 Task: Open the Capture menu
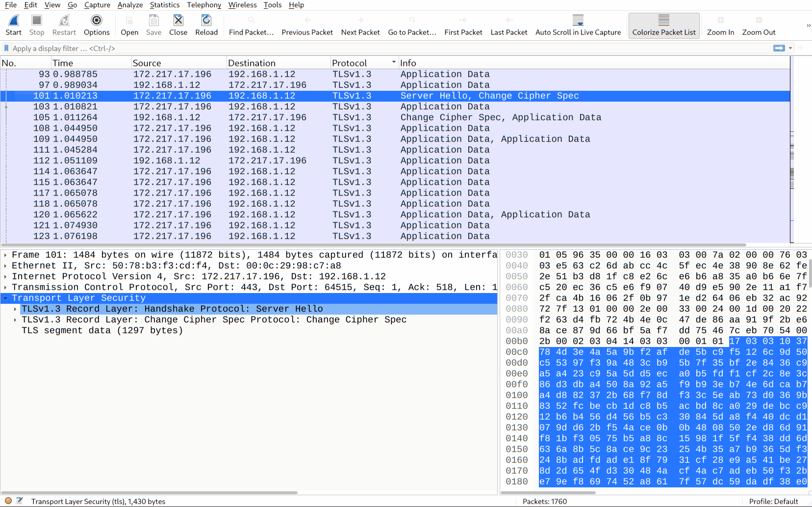(x=97, y=5)
